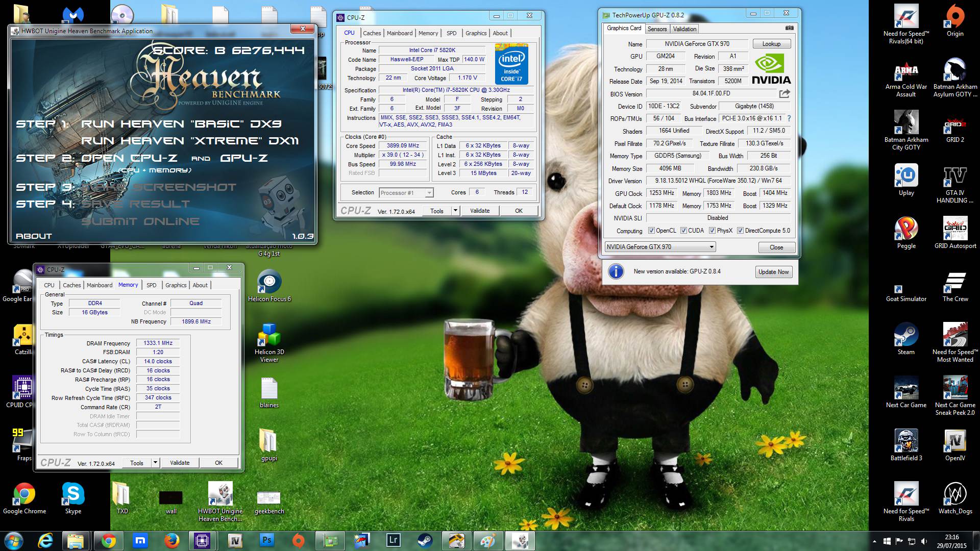
Task: Open Internet Explorer from taskbar
Action: click(x=45, y=540)
